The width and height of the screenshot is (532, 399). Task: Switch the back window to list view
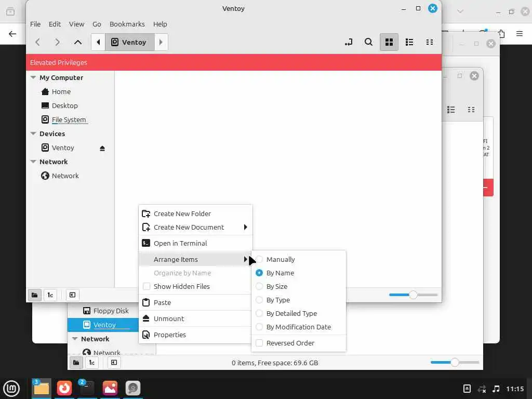[x=451, y=110]
